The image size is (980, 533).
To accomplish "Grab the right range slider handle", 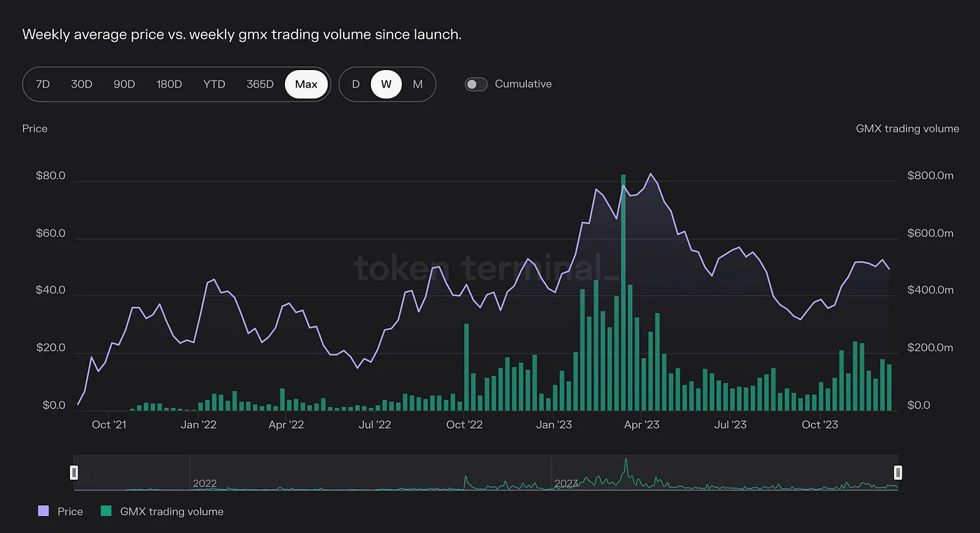I will pyautogui.click(x=898, y=472).
